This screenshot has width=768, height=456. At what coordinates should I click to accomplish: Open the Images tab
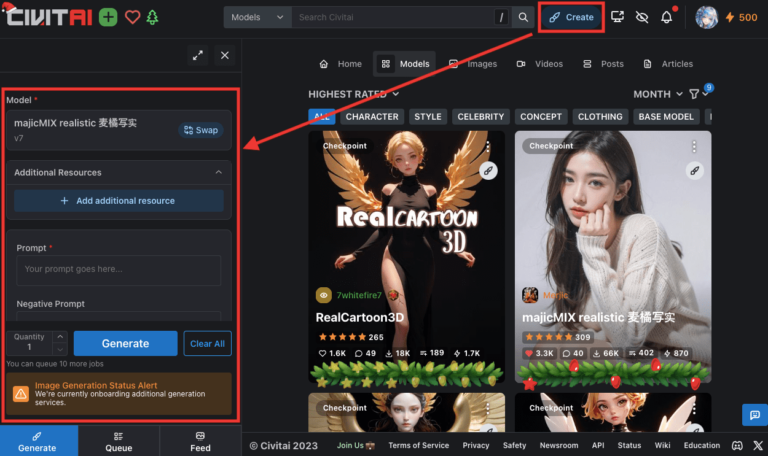pyautogui.click(x=473, y=64)
